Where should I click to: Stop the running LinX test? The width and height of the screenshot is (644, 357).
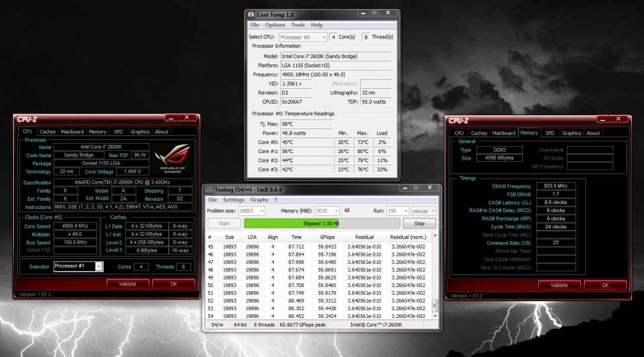420,224
